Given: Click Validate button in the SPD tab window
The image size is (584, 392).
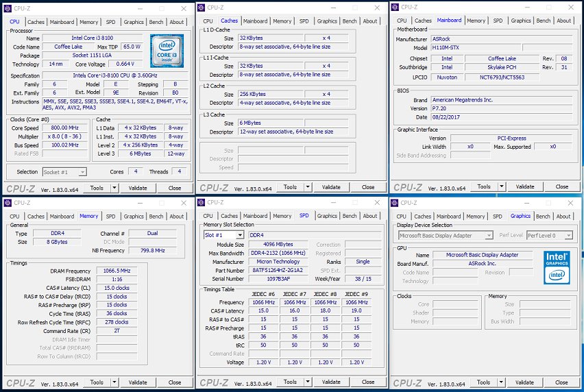Looking at the screenshot, I should point(331,382).
